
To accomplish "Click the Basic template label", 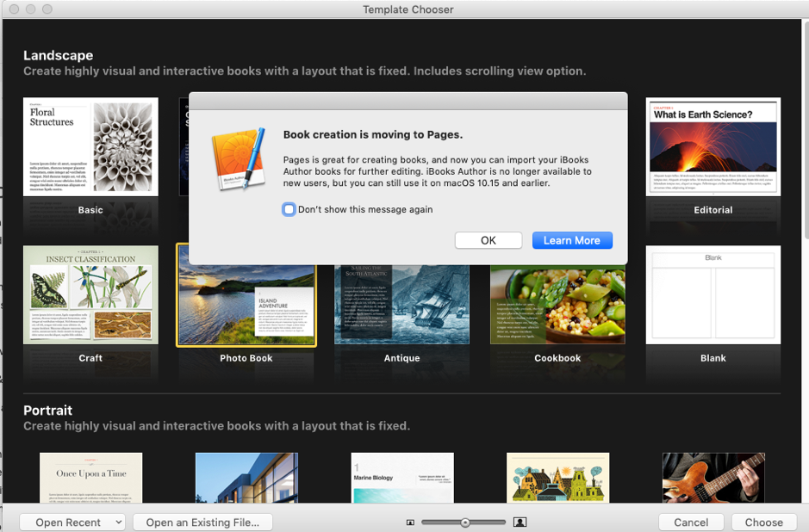I will (x=90, y=210).
